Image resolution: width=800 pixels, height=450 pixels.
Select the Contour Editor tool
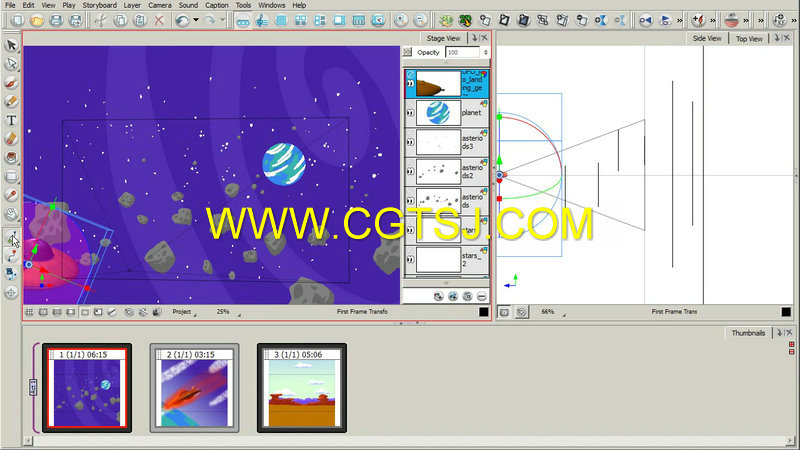pyautogui.click(x=11, y=64)
